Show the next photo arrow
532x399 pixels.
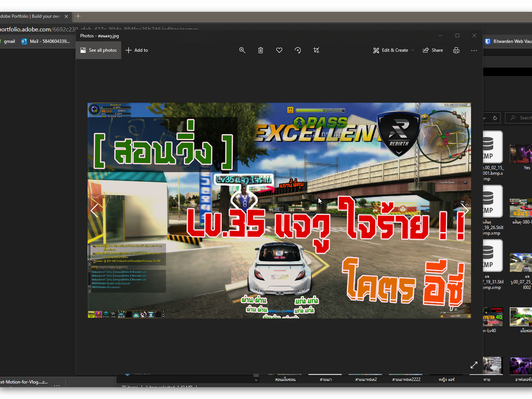pos(464,211)
